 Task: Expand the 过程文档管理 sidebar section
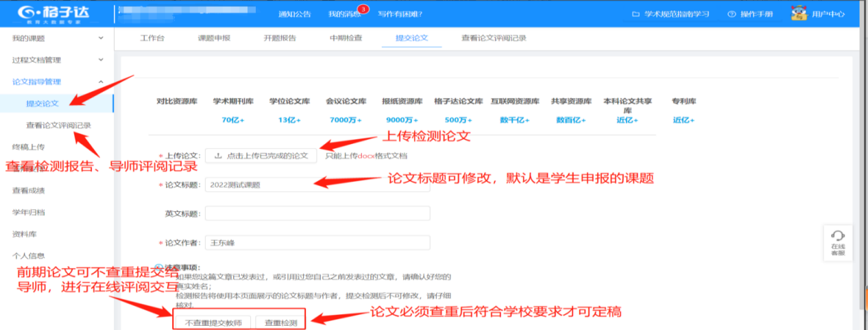coord(101,60)
